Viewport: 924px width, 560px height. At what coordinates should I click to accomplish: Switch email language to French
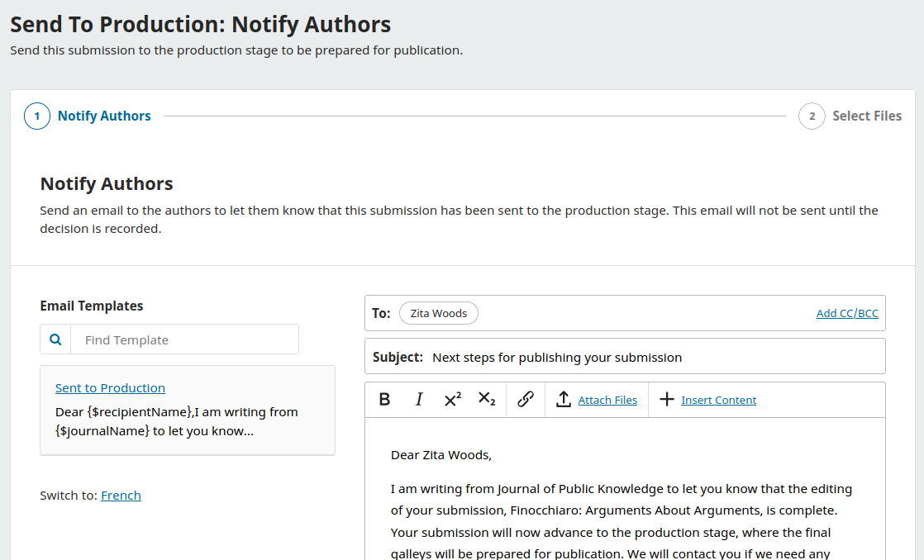point(121,496)
